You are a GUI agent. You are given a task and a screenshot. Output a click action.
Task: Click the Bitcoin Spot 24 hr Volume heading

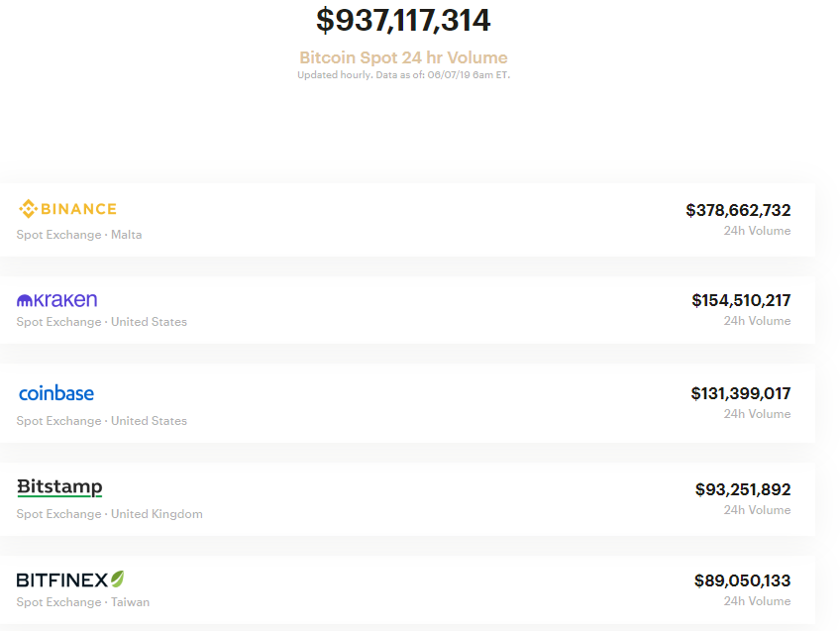click(x=403, y=57)
